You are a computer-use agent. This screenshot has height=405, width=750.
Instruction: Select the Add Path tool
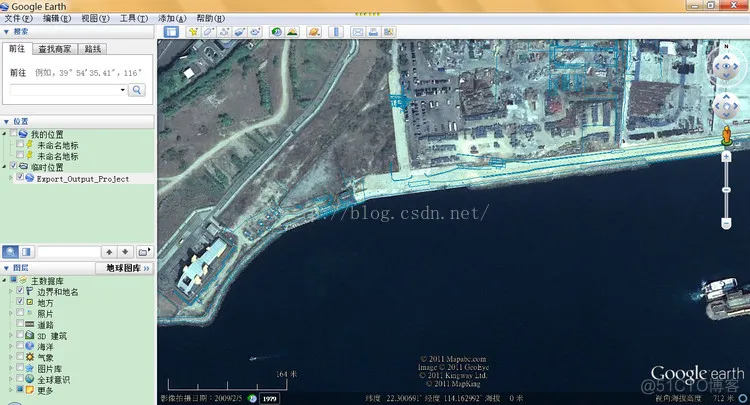click(224, 32)
